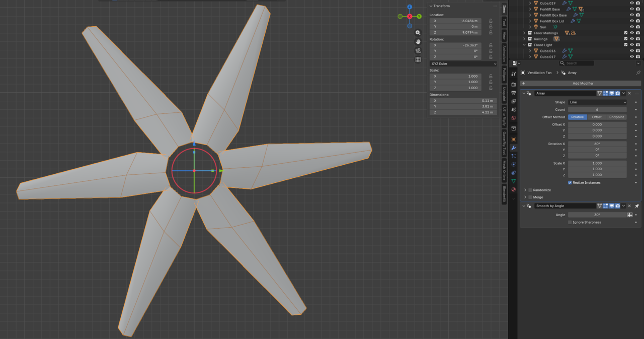Toggle Array modifier edit mode display
The width and height of the screenshot is (644, 339).
click(606, 93)
